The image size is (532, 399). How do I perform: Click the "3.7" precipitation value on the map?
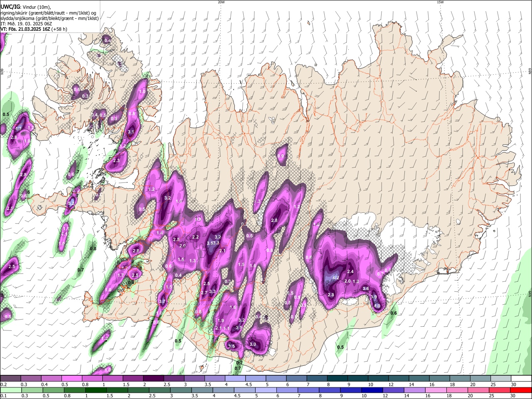pyautogui.click(x=162, y=302)
